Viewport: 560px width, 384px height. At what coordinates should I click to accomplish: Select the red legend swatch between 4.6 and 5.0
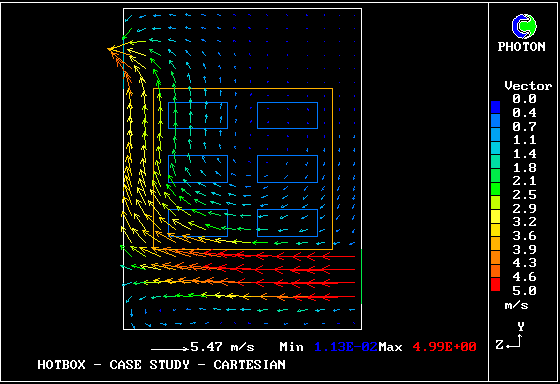495,285
